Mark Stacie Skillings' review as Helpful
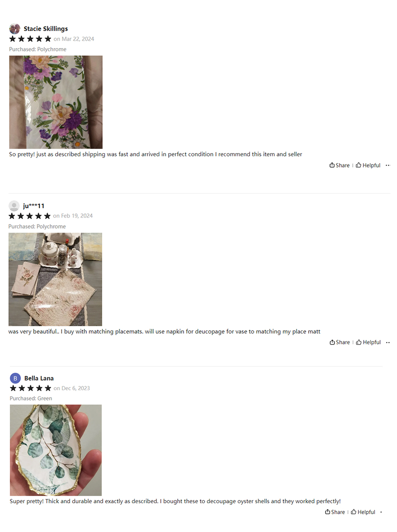The image size is (397, 532). pyautogui.click(x=368, y=165)
